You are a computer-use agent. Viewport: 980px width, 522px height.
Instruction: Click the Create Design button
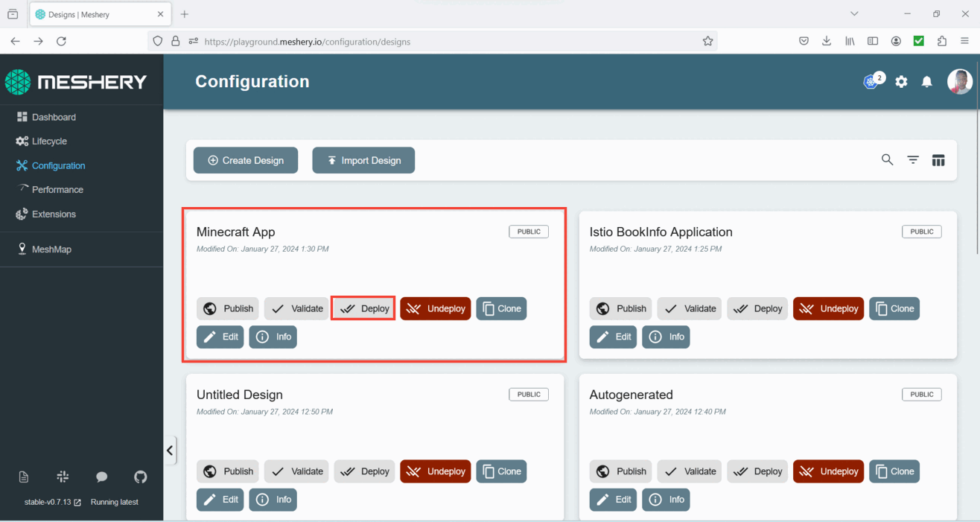245,160
